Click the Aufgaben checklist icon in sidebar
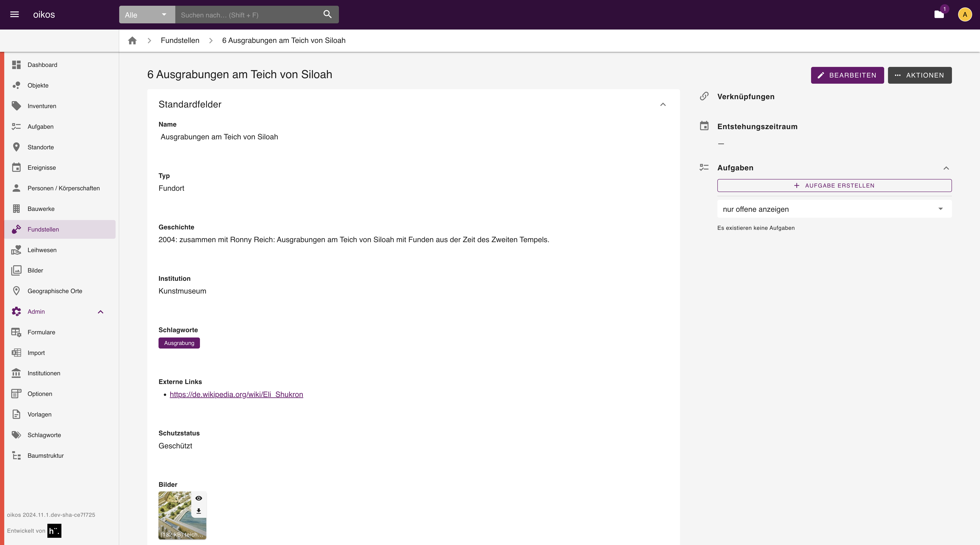The height and width of the screenshot is (545, 980). point(16,126)
